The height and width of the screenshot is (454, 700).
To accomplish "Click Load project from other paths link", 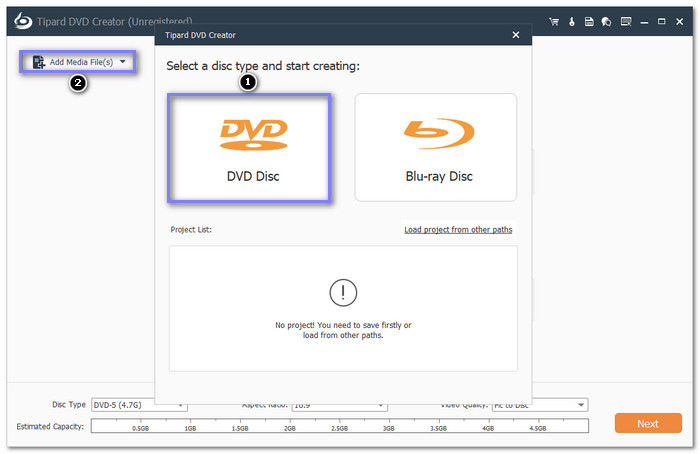I will [458, 229].
